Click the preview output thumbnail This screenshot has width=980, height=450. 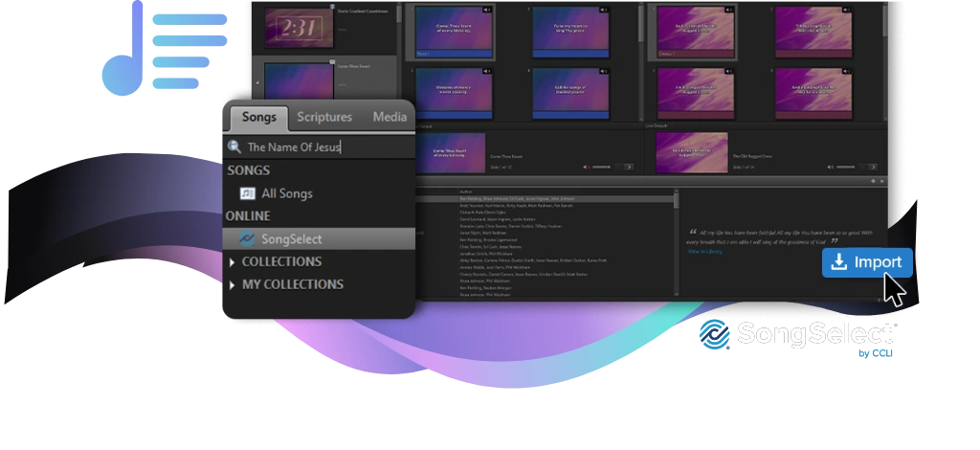(x=450, y=152)
